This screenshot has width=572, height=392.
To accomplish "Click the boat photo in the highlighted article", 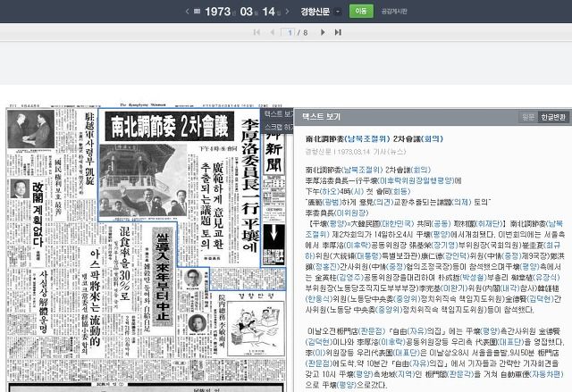I will 143,180.
